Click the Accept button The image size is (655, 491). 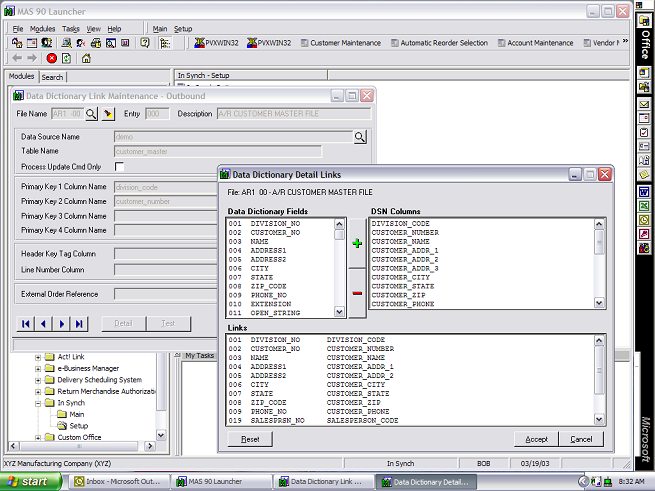point(536,439)
